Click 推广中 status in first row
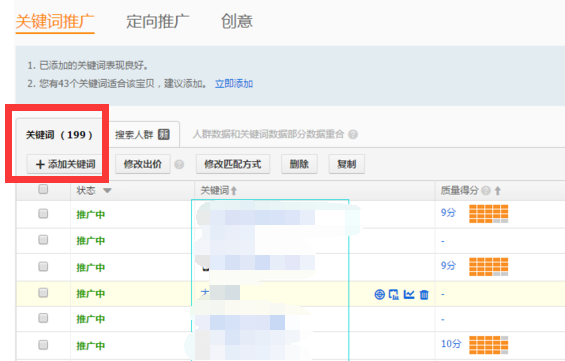Image resolution: width=565 pixels, height=361 pixels. coord(90,215)
